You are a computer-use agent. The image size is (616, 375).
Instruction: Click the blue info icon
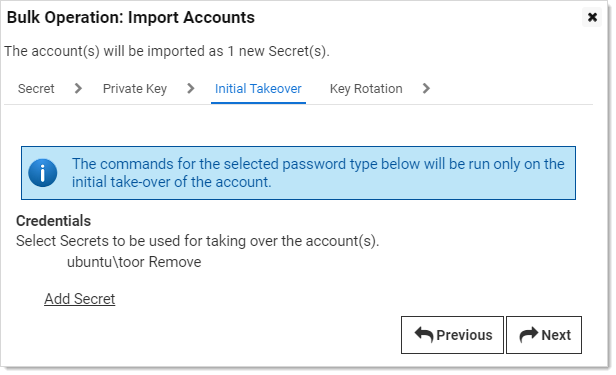42,173
